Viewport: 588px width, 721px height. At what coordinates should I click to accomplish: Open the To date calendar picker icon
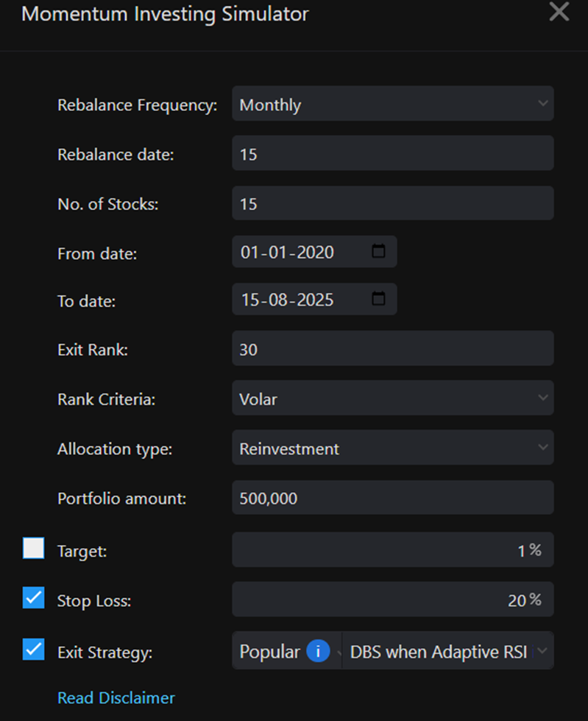tap(378, 299)
